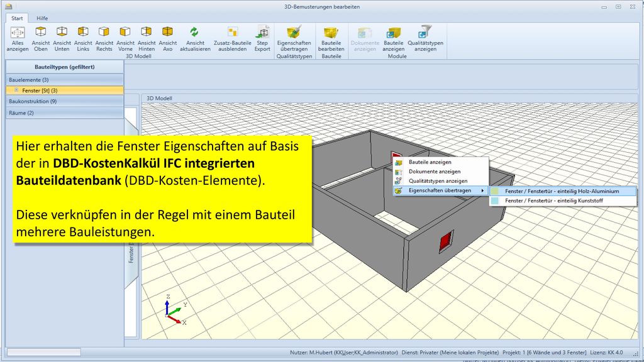Choose Dokumente anzeigen in context menu
Screen dimensions: 644x362
pyautogui.click(x=441, y=172)
